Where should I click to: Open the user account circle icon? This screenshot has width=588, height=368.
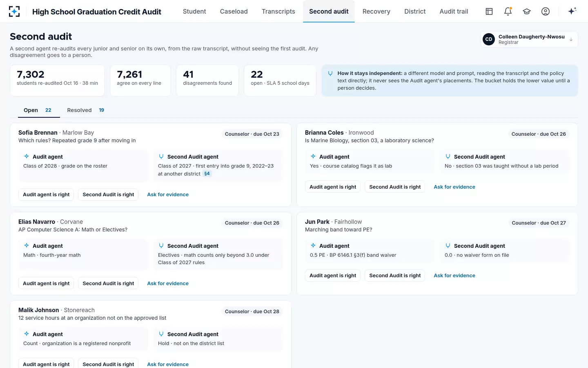[x=546, y=11]
